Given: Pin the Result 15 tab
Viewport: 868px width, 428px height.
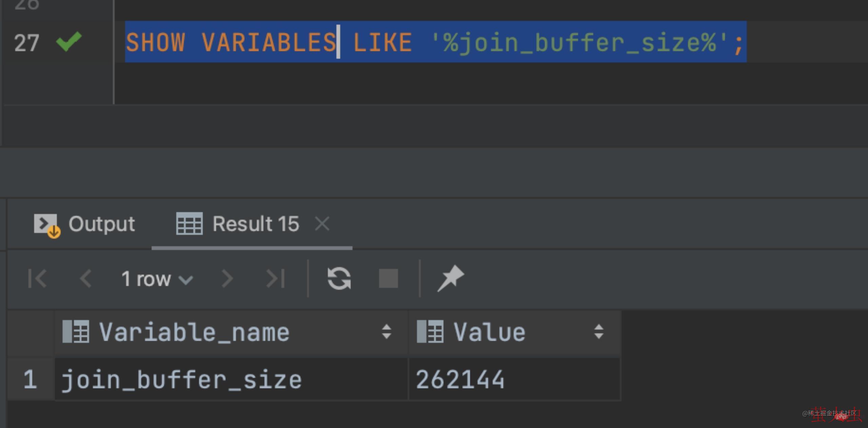Looking at the screenshot, I should click(x=451, y=279).
